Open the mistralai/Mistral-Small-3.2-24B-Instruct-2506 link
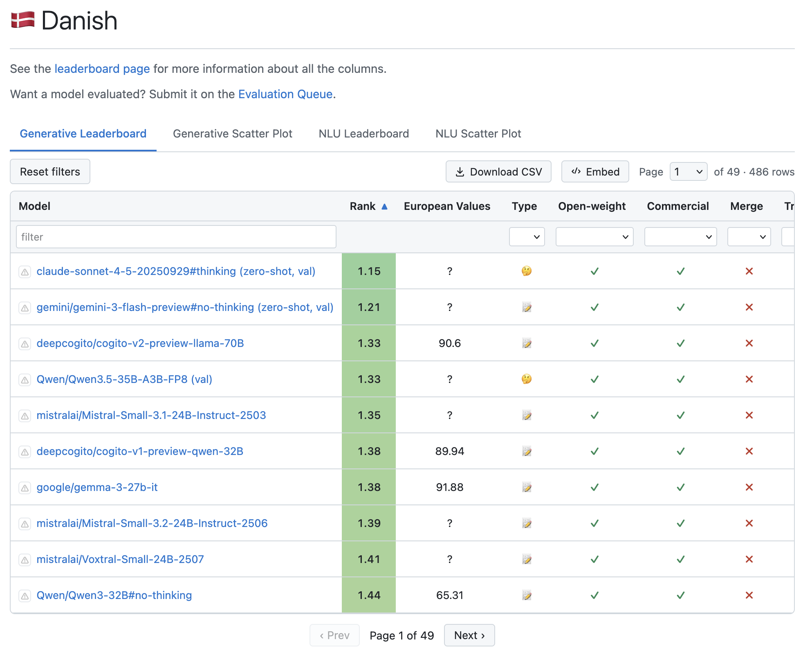 152,523
